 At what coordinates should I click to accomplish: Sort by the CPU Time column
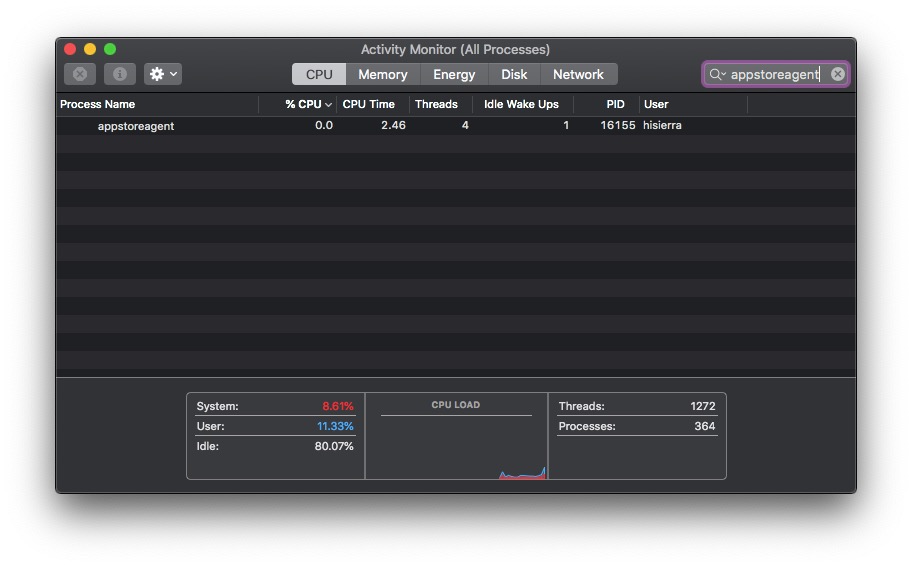(x=373, y=104)
